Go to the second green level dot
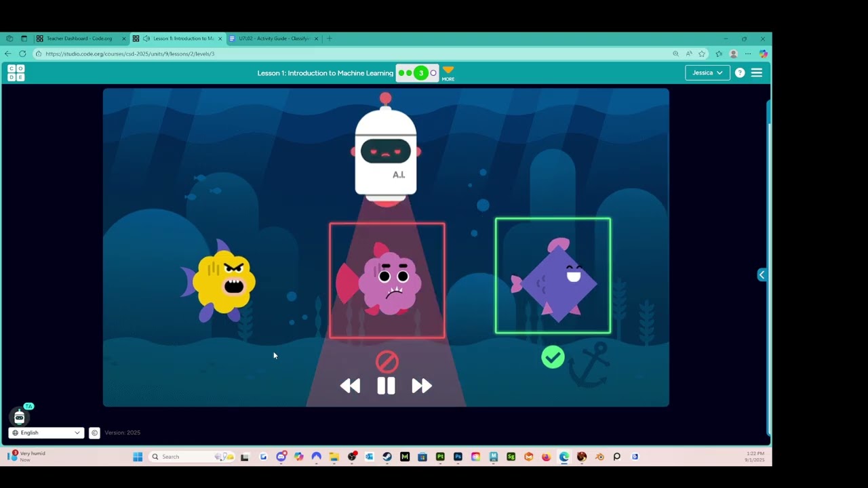 (410, 73)
